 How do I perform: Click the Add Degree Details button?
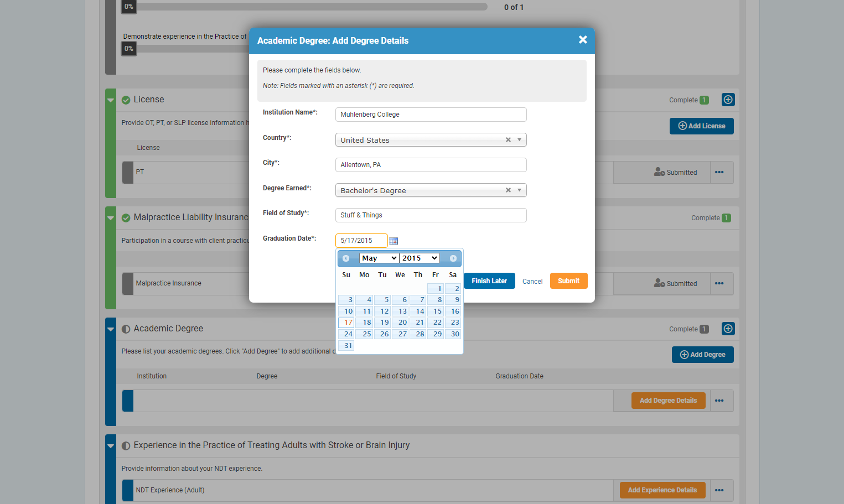click(x=669, y=401)
